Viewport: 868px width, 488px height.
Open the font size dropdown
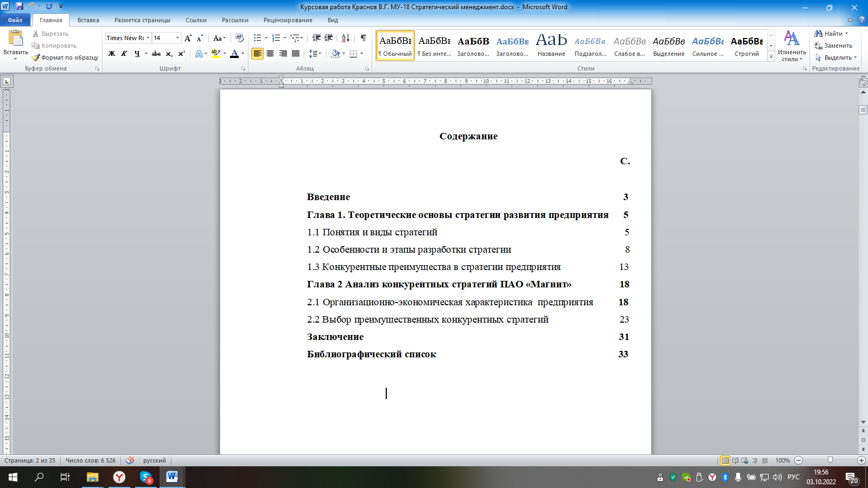(x=177, y=38)
